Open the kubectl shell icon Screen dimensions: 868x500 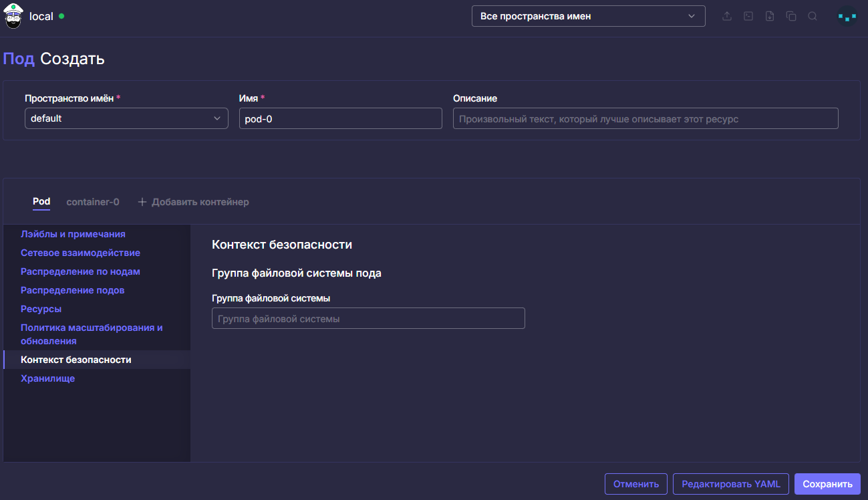click(748, 16)
